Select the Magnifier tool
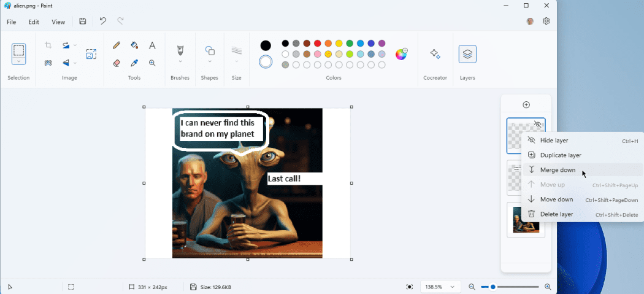 coord(152,63)
